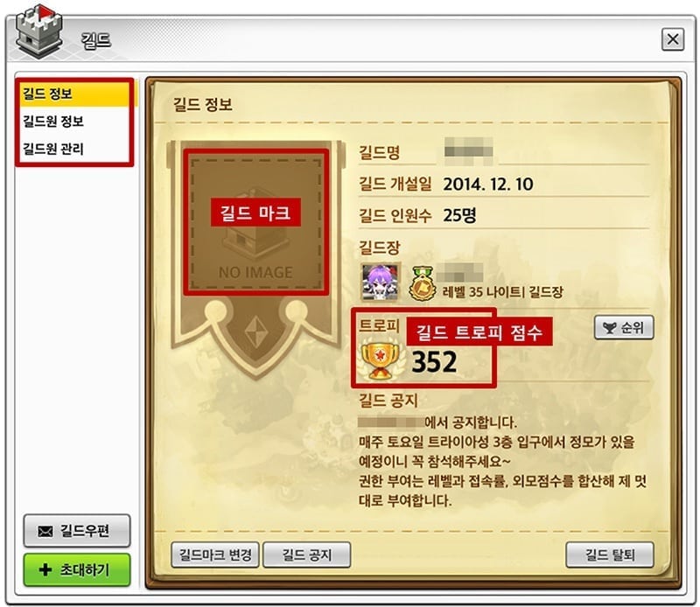
Task: Click the guild castle icon in the title bar
Action: pyautogui.click(x=38, y=32)
